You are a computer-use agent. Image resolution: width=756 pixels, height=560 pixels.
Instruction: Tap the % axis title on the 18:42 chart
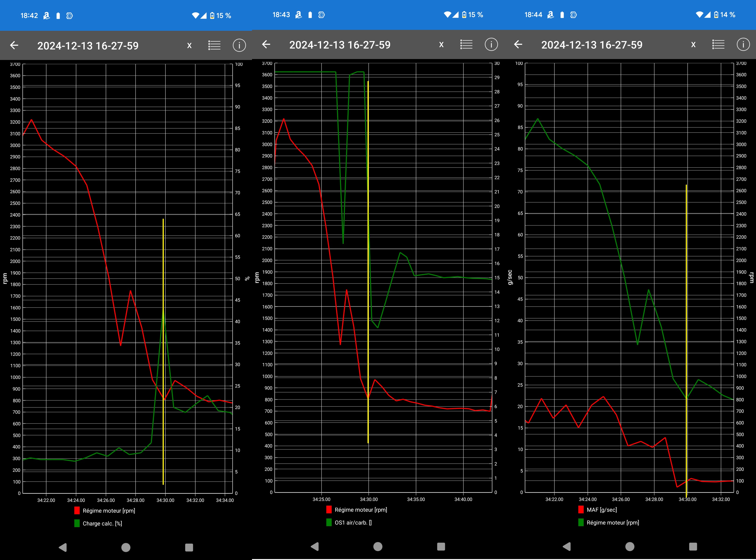click(247, 278)
